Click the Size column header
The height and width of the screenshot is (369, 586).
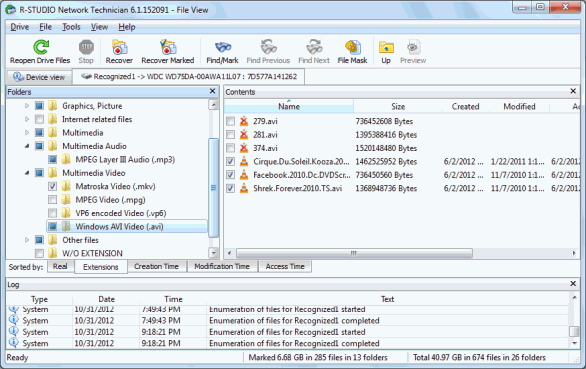(398, 107)
